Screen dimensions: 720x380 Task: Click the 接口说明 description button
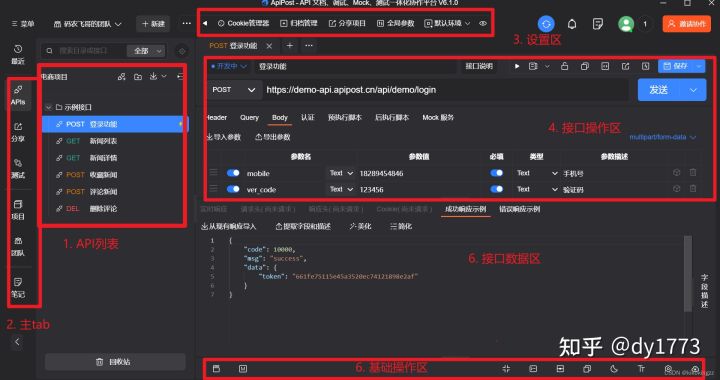pyautogui.click(x=479, y=67)
